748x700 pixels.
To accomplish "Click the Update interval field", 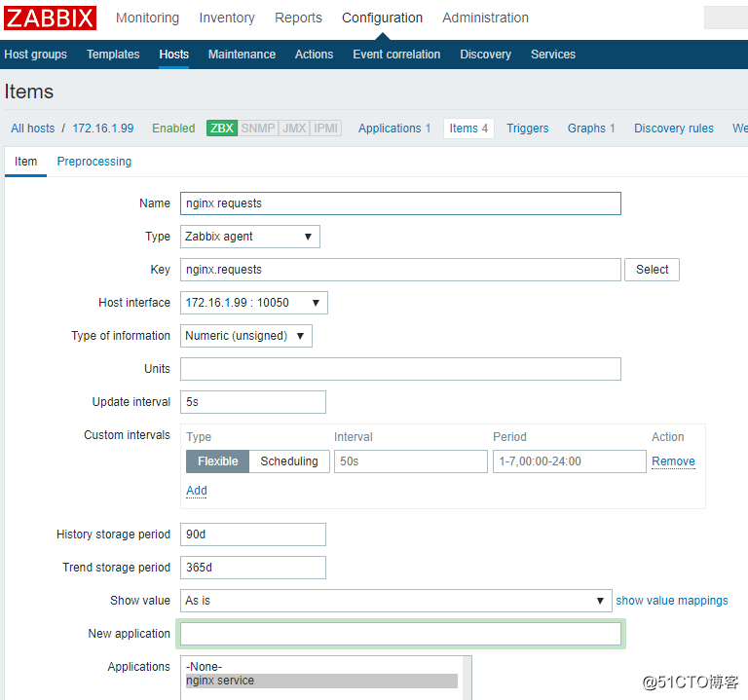I will click(253, 402).
